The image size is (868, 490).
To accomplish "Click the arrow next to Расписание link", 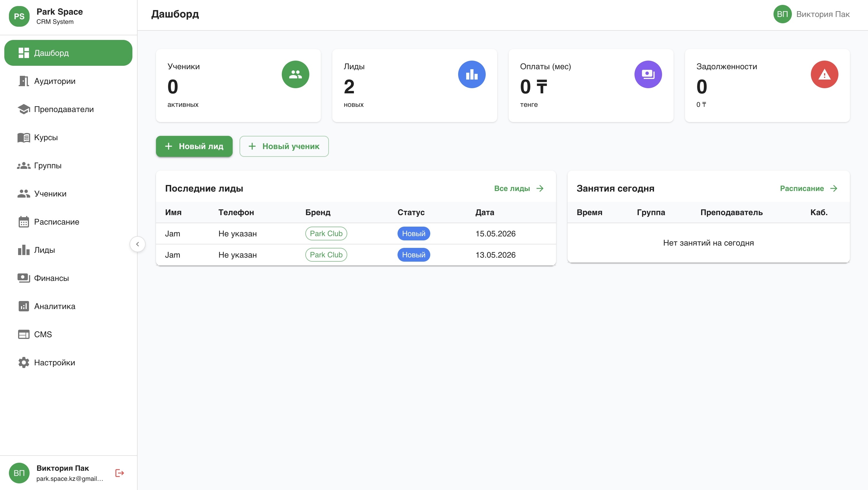I will coord(834,188).
